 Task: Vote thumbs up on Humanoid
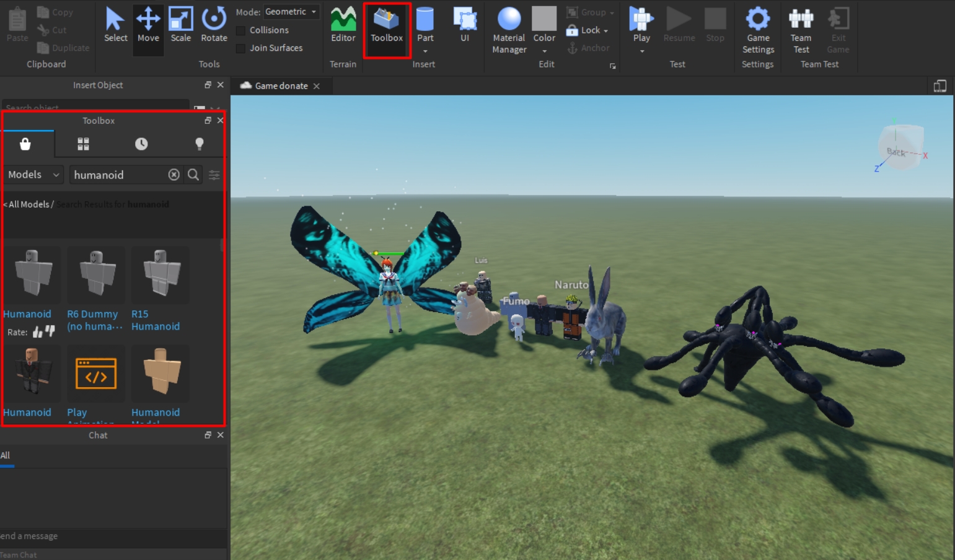point(38,332)
